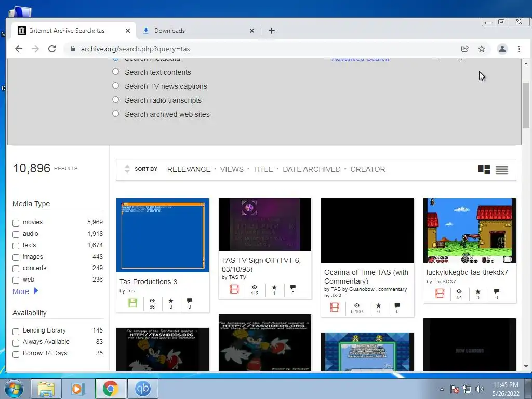Screen dimensions: 532x399
Task: Sort results by Relevance
Action: [189, 169]
